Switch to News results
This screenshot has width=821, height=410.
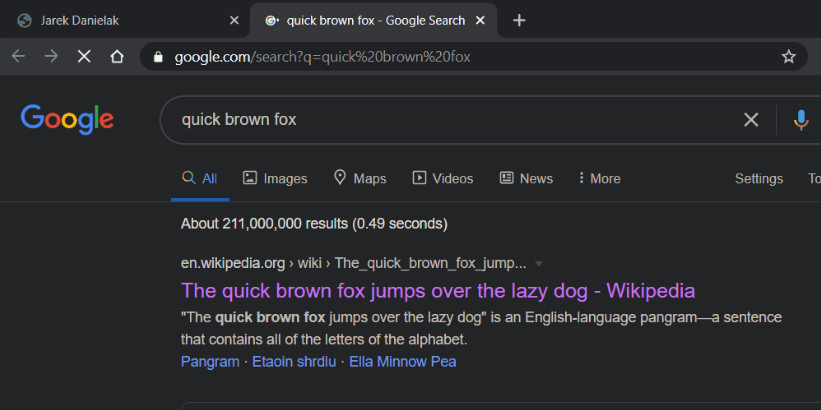coord(526,179)
